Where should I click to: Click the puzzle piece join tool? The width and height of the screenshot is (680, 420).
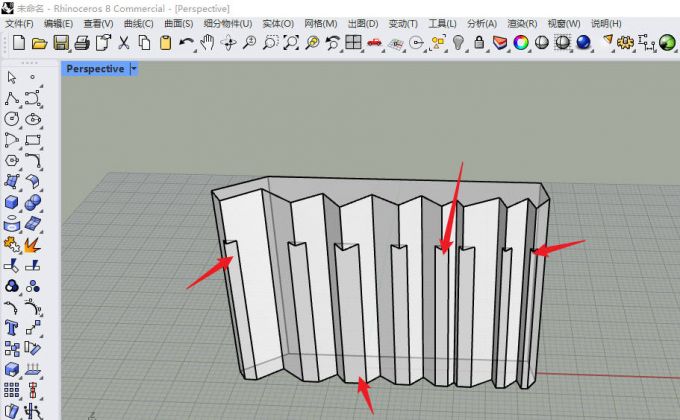[12, 244]
